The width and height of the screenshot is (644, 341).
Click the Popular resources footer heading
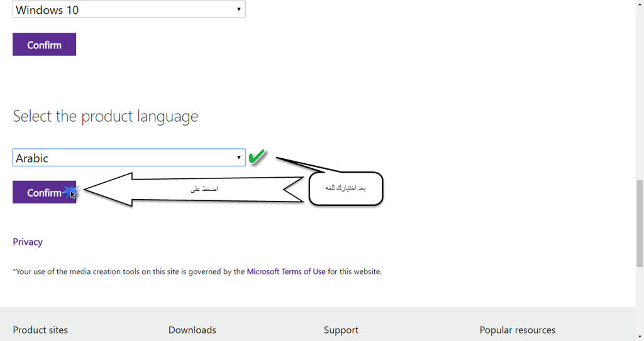[517, 330]
